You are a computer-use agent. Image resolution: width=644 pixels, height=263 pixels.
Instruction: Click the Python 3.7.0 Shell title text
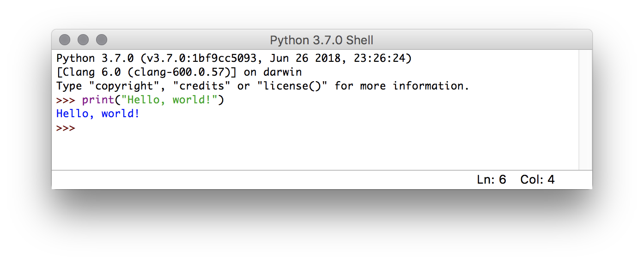pyautogui.click(x=322, y=40)
